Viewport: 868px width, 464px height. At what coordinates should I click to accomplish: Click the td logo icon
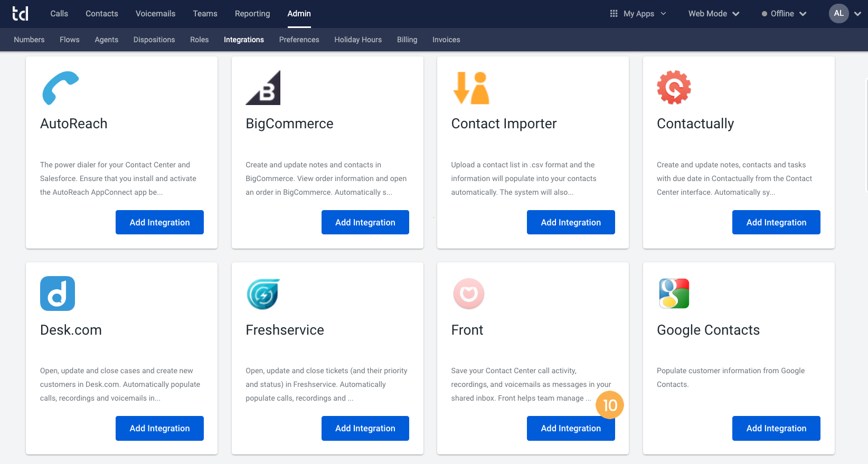pyautogui.click(x=20, y=14)
